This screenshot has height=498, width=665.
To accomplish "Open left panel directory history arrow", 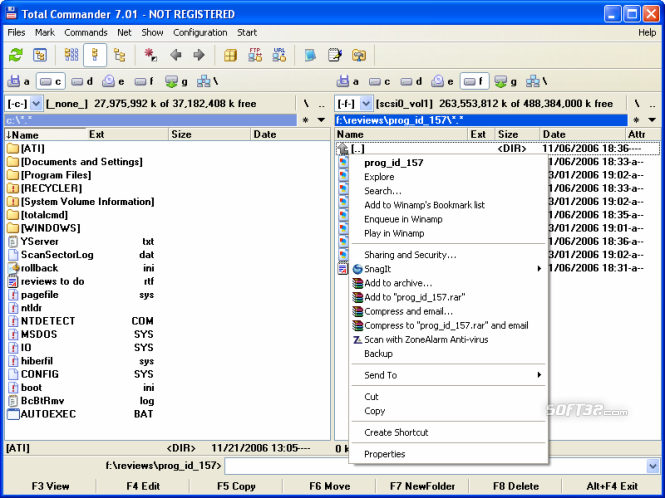I will [321, 120].
